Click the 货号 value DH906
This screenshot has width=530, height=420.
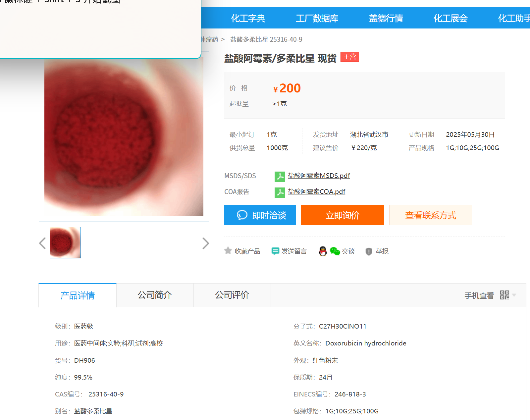[x=84, y=360]
